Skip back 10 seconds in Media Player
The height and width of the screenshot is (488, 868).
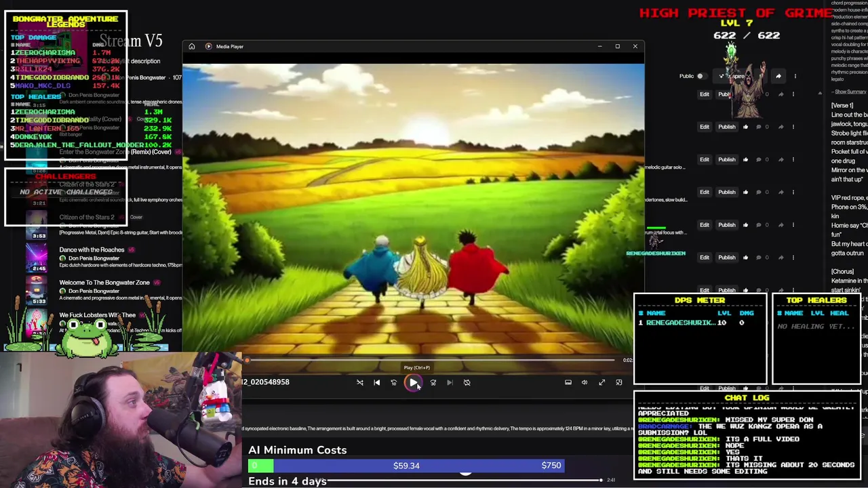click(394, 382)
